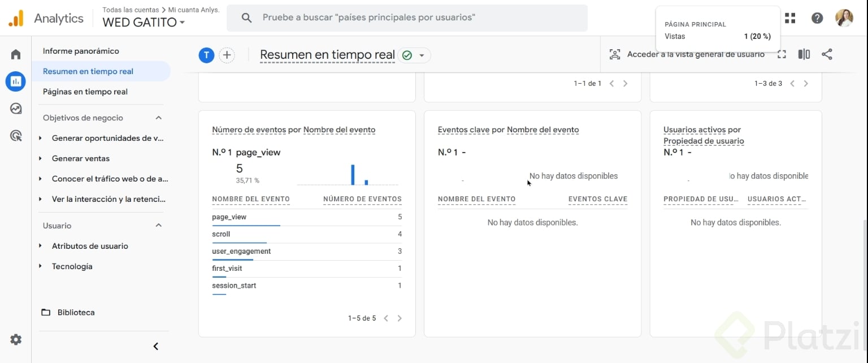Open the WED GATITO property selector
Viewport: 868px width, 363px height.
(x=144, y=23)
